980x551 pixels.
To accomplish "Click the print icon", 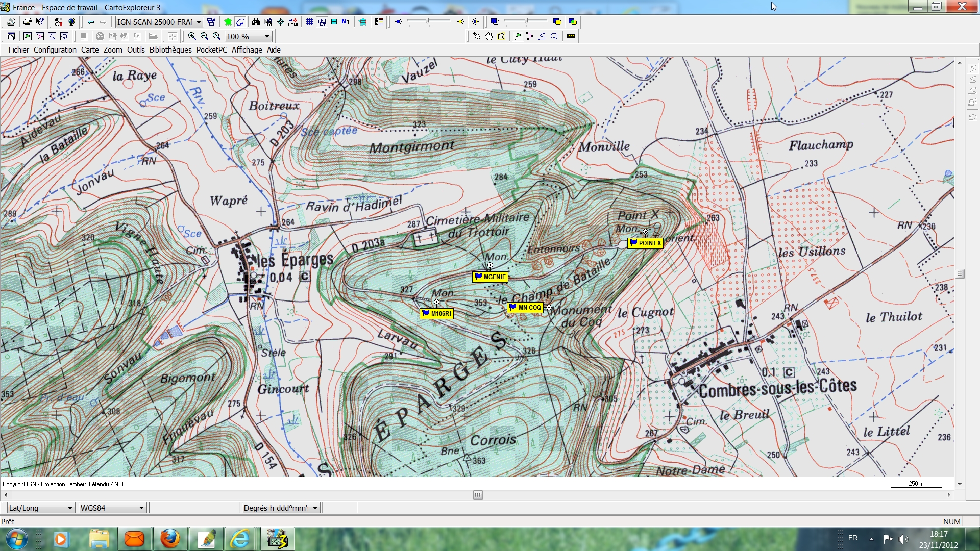I will (28, 22).
